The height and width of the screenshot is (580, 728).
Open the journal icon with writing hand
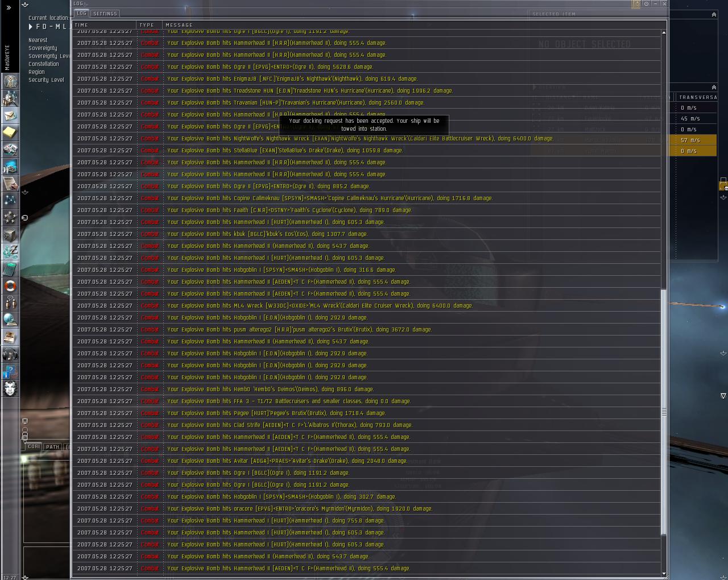click(x=10, y=184)
